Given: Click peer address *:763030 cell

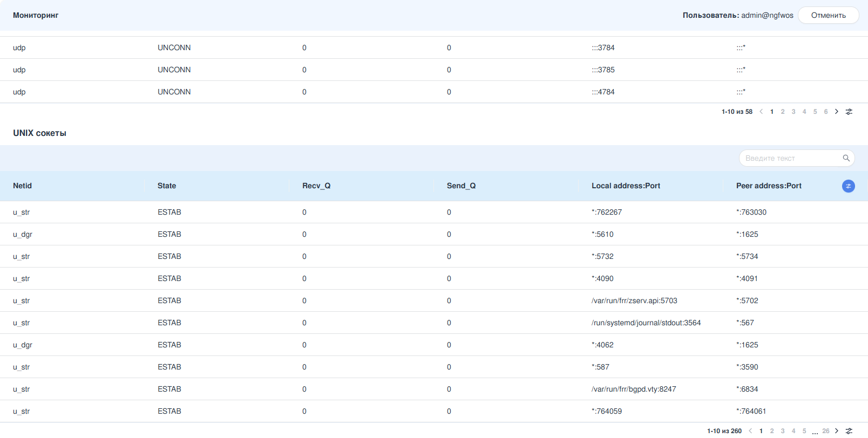Looking at the screenshot, I should coord(751,212).
